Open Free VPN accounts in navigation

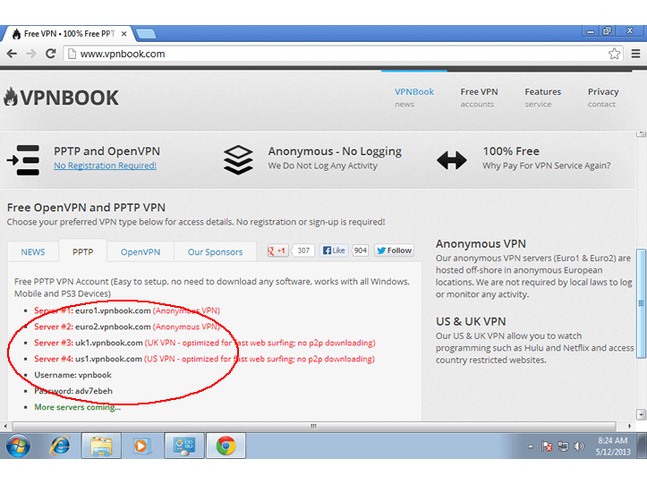(478, 97)
